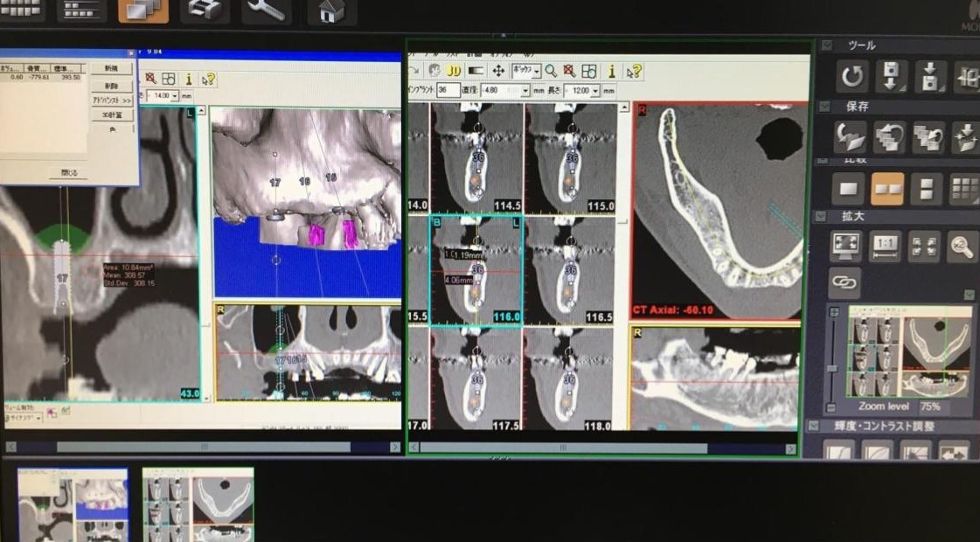Open the length 12.00 mm dropdown
Viewport: 980px width, 542px height.
click(x=594, y=91)
